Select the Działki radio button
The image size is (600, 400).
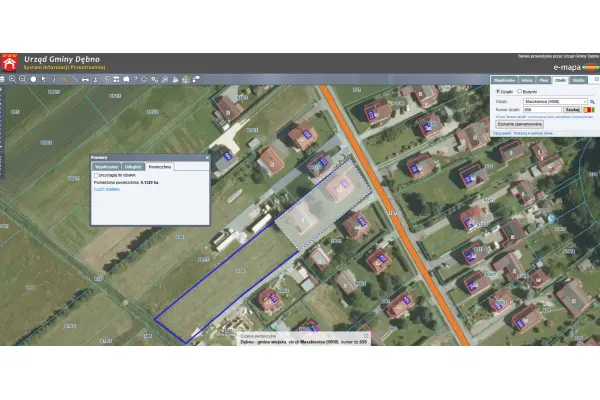(x=498, y=91)
